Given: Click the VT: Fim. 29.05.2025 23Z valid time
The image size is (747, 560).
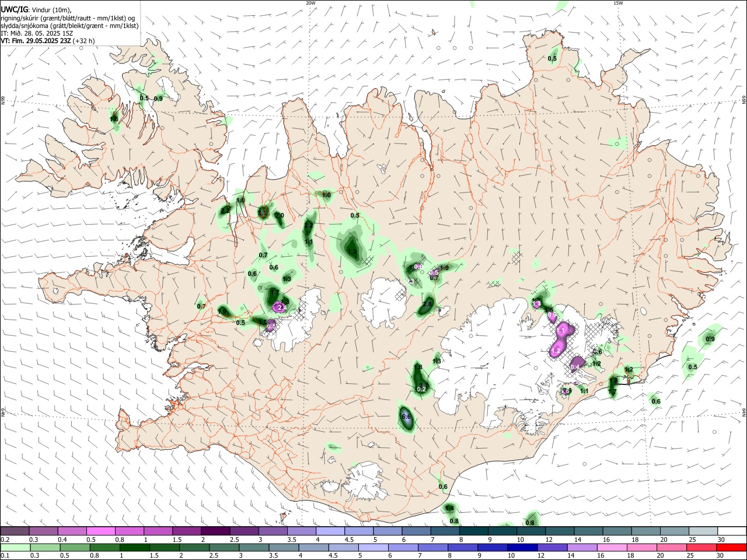Looking at the screenshot, I should pos(48,41).
